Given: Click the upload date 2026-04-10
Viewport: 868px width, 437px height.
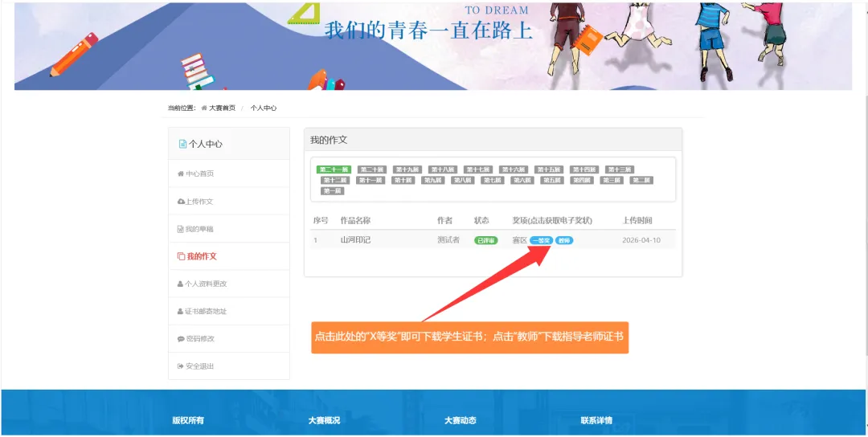Looking at the screenshot, I should pos(641,240).
